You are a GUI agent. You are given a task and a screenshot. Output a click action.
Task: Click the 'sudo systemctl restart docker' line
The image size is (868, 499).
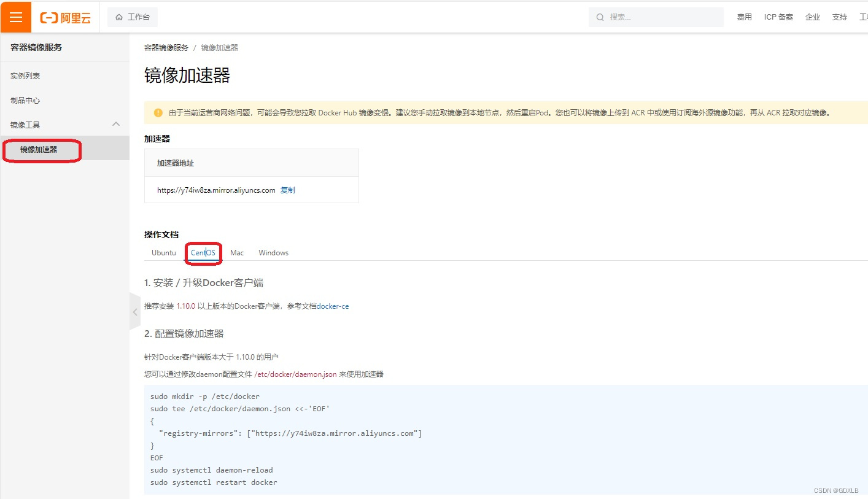[x=214, y=482]
